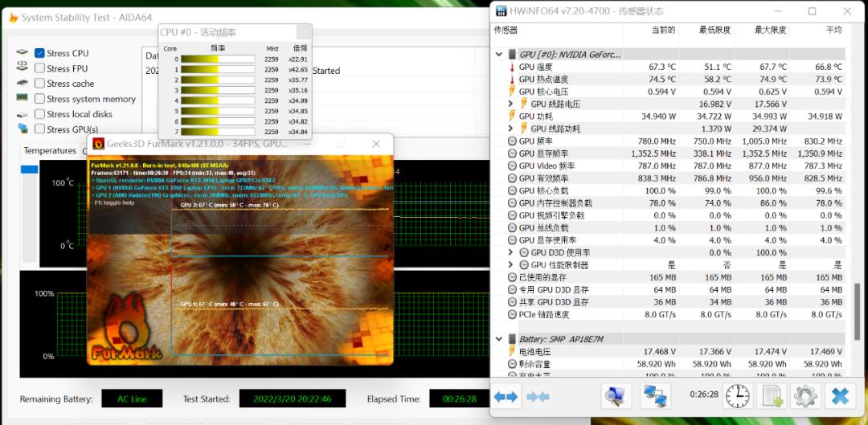Uncheck the Stress CPU checkbox
The image size is (868, 425).
coord(39,53)
